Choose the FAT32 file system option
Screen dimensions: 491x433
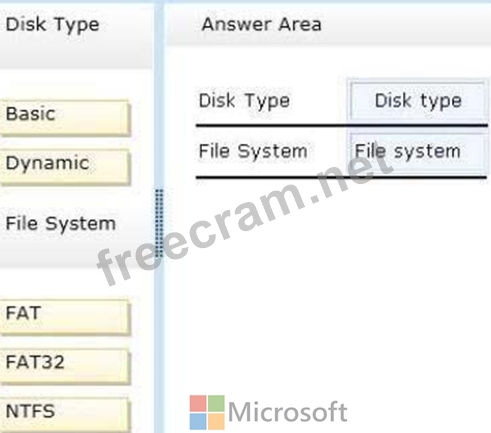64,366
